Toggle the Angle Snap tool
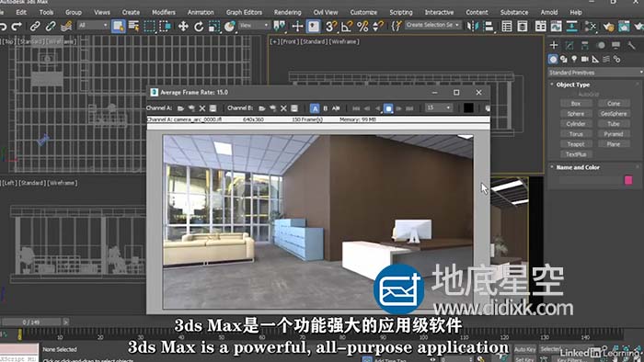Viewport: 644px width, 362px height. click(x=346, y=27)
